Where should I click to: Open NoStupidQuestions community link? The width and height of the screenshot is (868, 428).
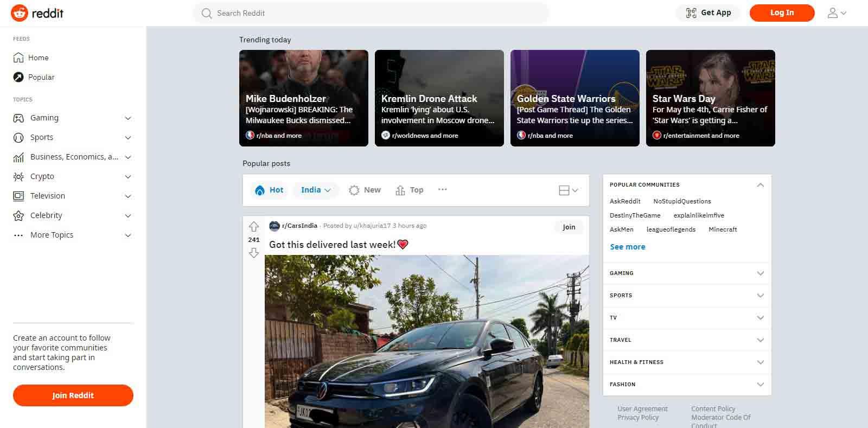click(x=682, y=201)
